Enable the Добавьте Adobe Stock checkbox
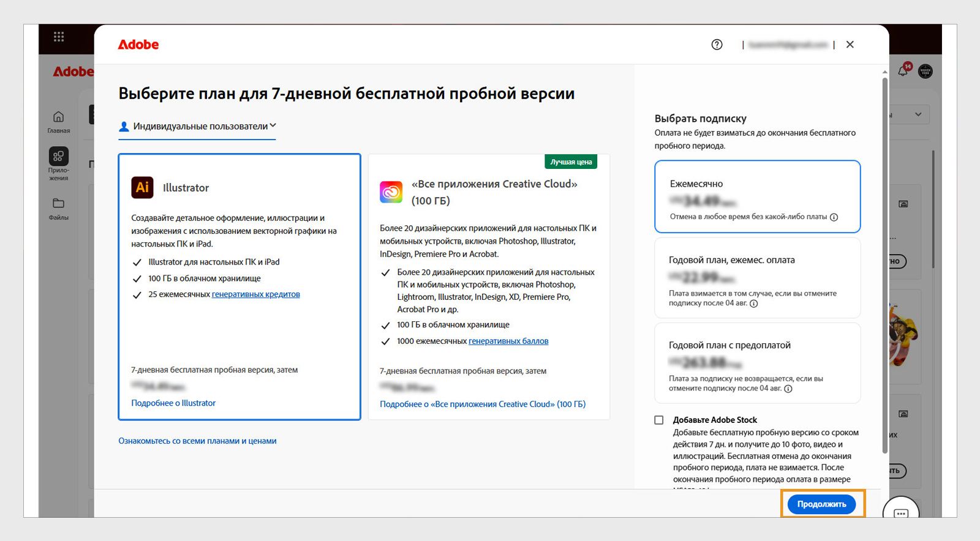 [659, 420]
